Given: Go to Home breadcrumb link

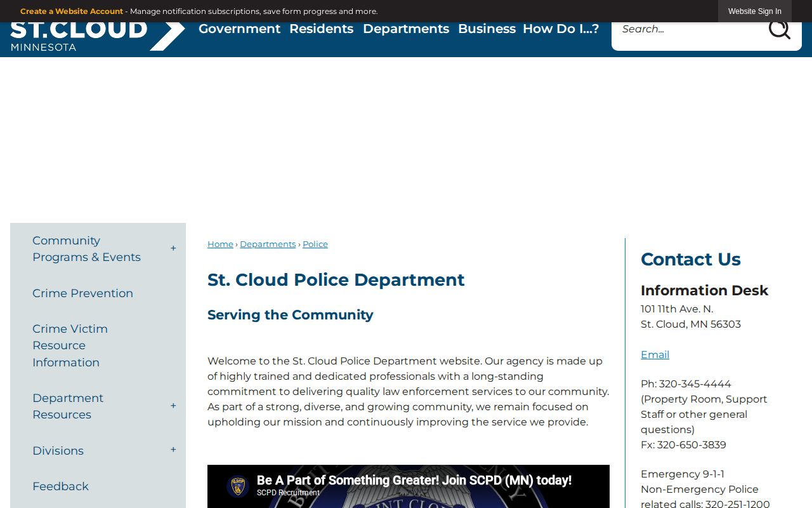Looking at the screenshot, I should (x=220, y=244).
